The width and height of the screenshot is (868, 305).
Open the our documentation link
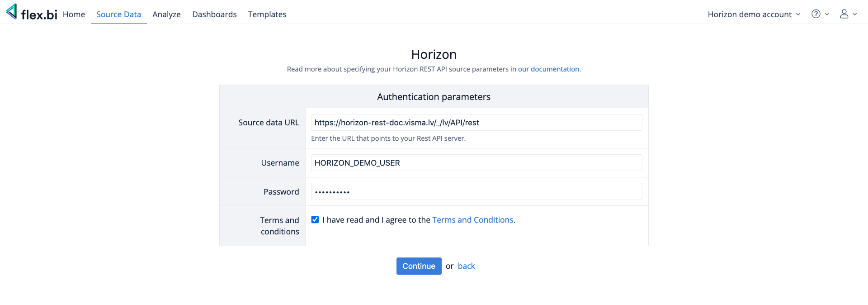(x=548, y=69)
